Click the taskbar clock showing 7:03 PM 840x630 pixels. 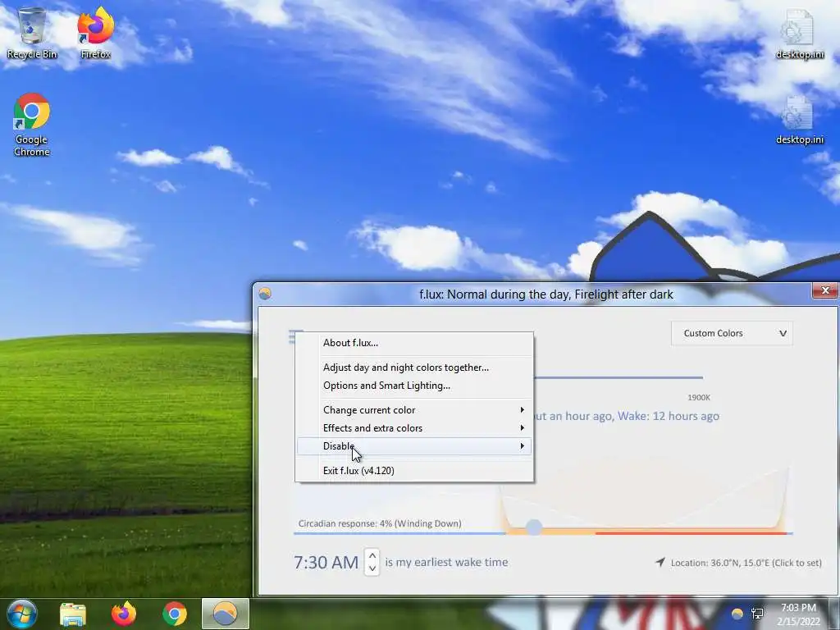798,614
